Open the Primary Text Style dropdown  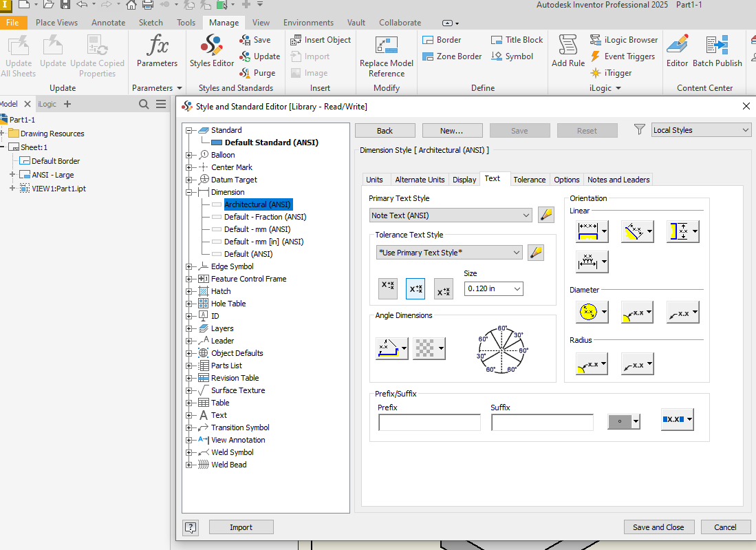pyautogui.click(x=451, y=215)
